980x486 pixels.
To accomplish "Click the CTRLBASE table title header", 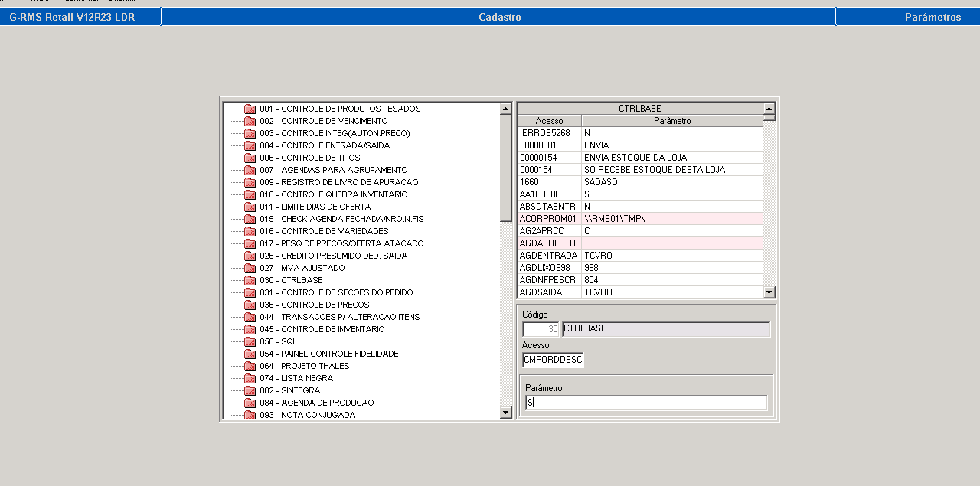I will (640, 109).
